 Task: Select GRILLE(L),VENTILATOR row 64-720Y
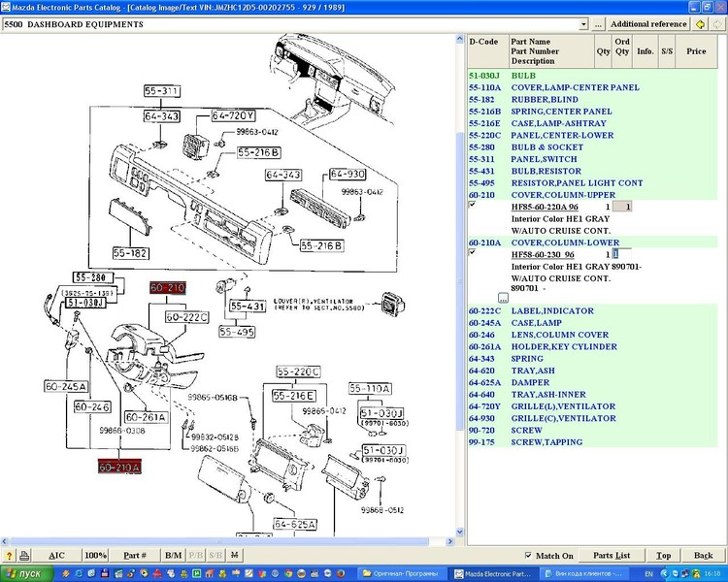point(592,406)
